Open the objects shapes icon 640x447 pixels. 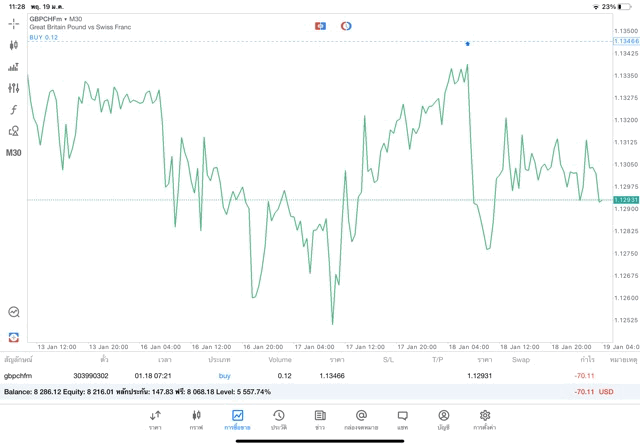[14, 131]
